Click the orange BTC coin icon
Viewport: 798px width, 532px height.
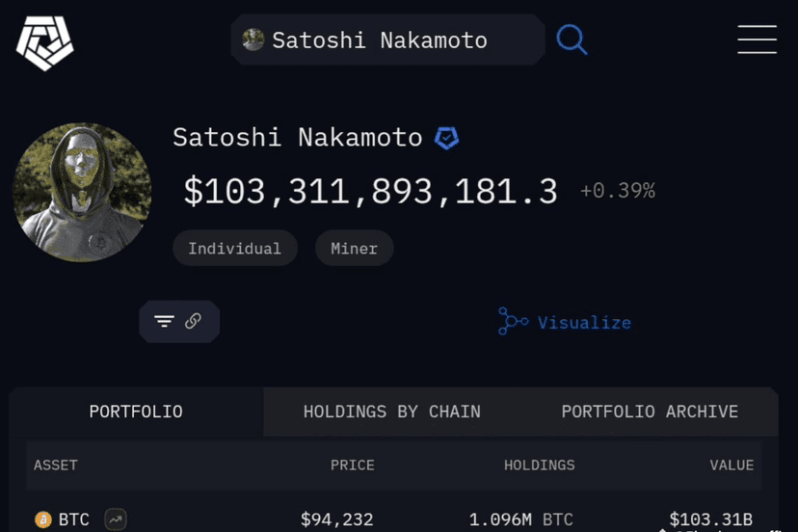point(43,519)
